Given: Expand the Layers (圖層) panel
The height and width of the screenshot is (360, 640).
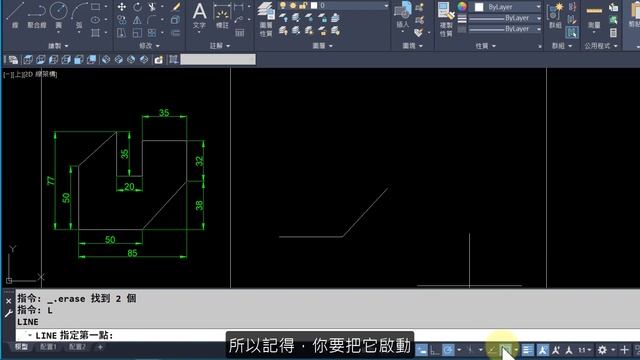Looking at the screenshot, I should point(322,46).
